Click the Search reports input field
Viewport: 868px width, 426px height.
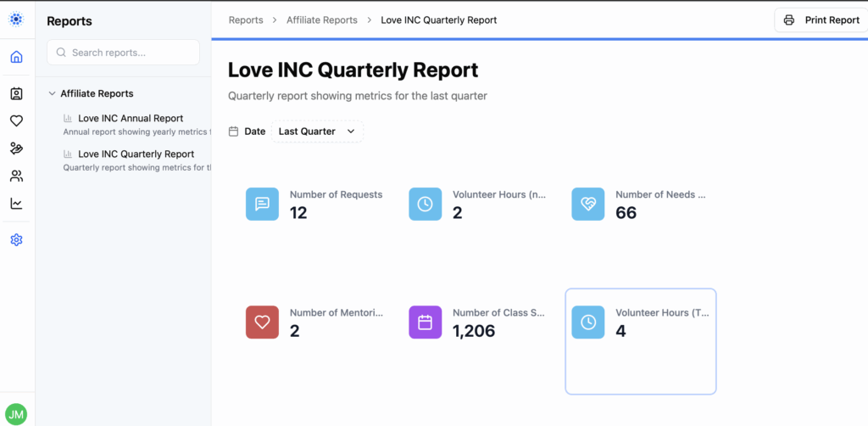(123, 53)
